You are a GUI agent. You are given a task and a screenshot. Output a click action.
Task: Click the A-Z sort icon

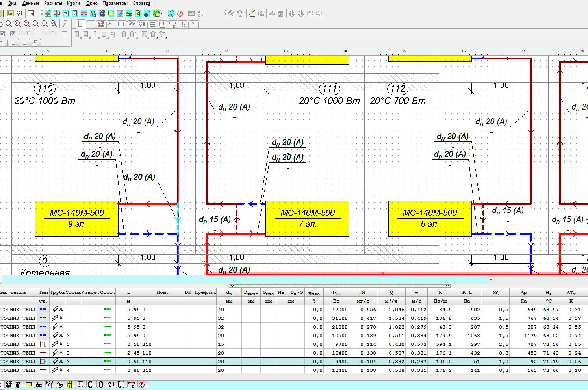pyautogui.click(x=200, y=13)
